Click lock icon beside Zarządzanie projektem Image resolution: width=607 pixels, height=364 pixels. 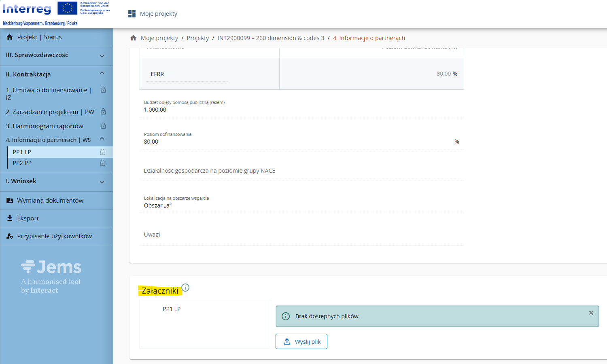tap(103, 112)
